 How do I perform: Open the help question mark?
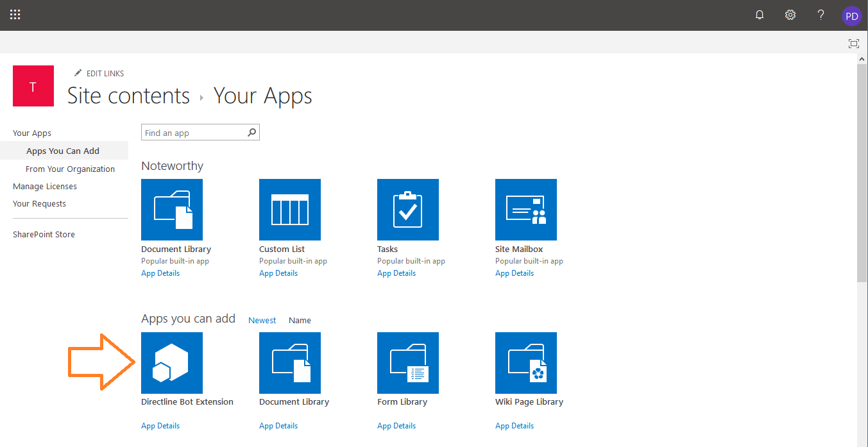coord(821,15)
